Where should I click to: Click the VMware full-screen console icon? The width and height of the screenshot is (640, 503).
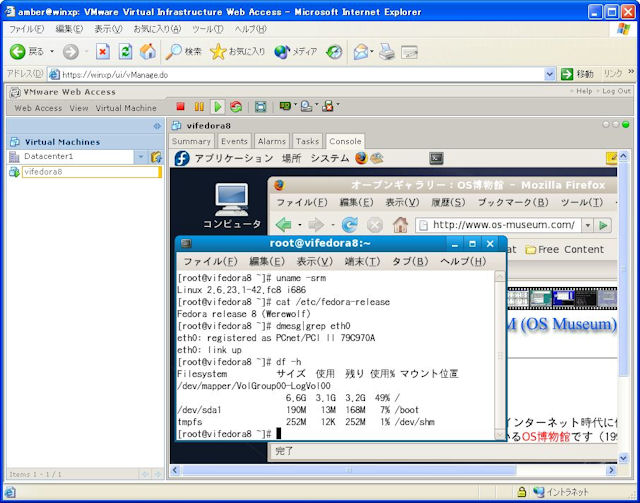click(x=260, y=107)
